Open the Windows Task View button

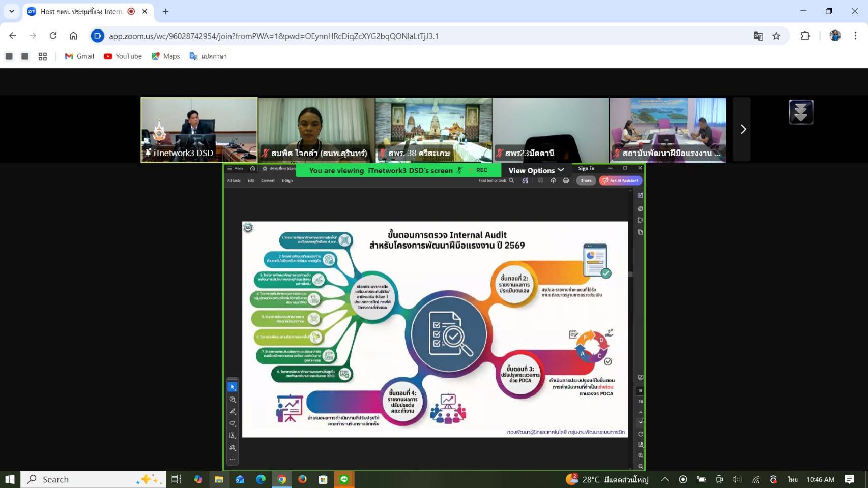pos(176,479)
